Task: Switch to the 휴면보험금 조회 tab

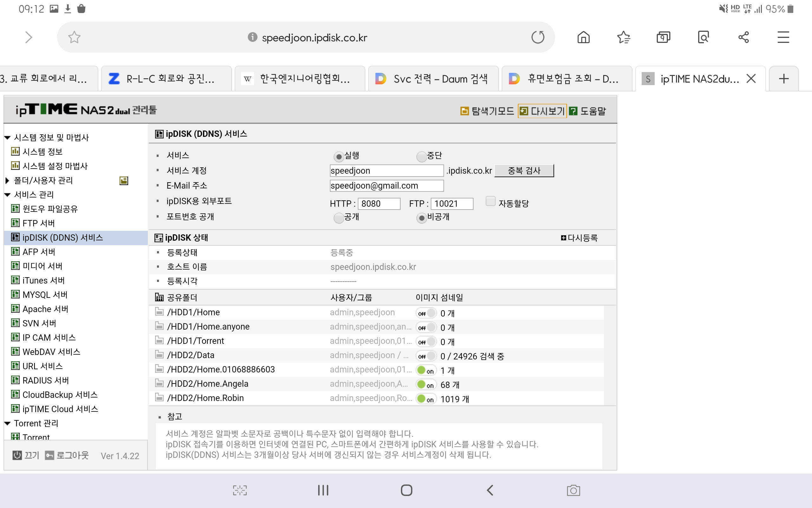Action: click(x=567, y=79)
